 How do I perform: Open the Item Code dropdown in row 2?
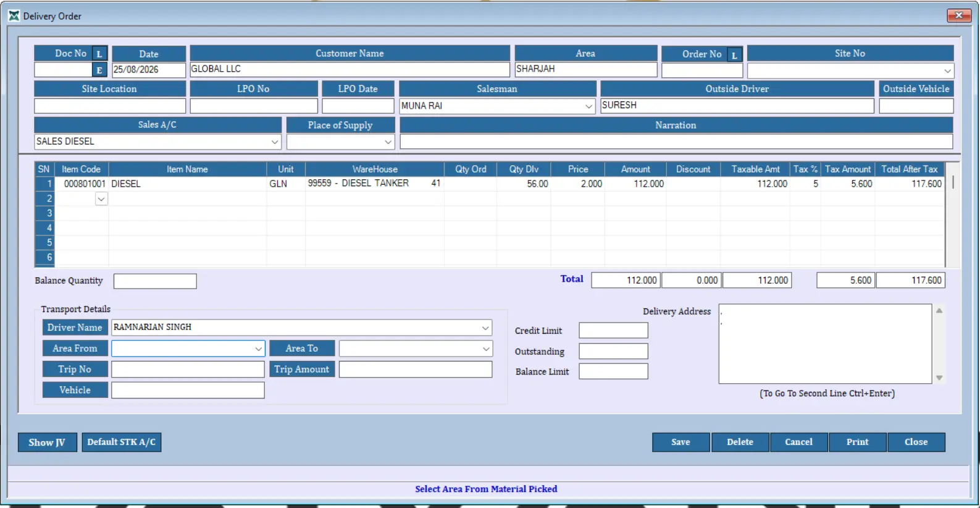click(x=101, y=199)
